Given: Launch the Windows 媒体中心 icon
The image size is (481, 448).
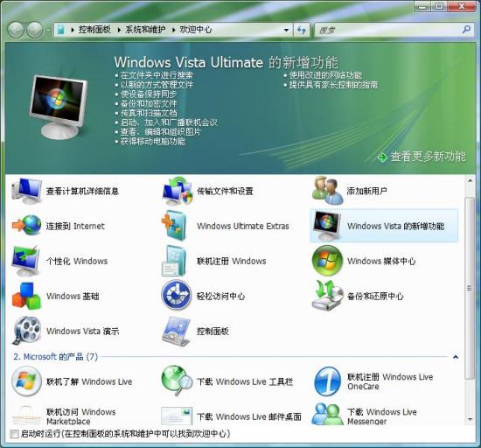Looking at the screenshot, I should (327, 261).
